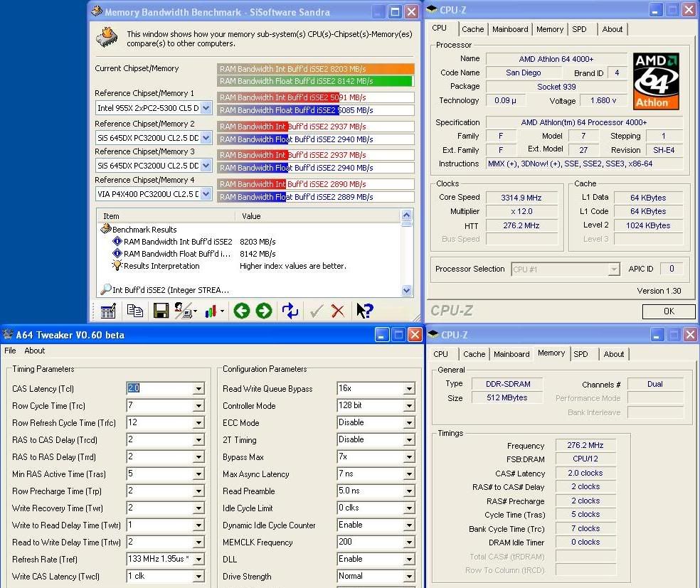Open the ECC Mode dropdown
The image size is (700, 588).
pos(409,423)
